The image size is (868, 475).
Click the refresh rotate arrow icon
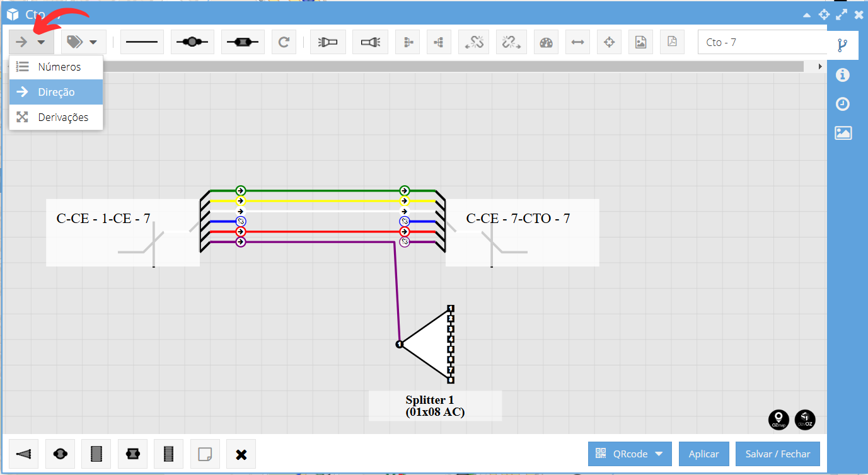[x=284, y=42]
